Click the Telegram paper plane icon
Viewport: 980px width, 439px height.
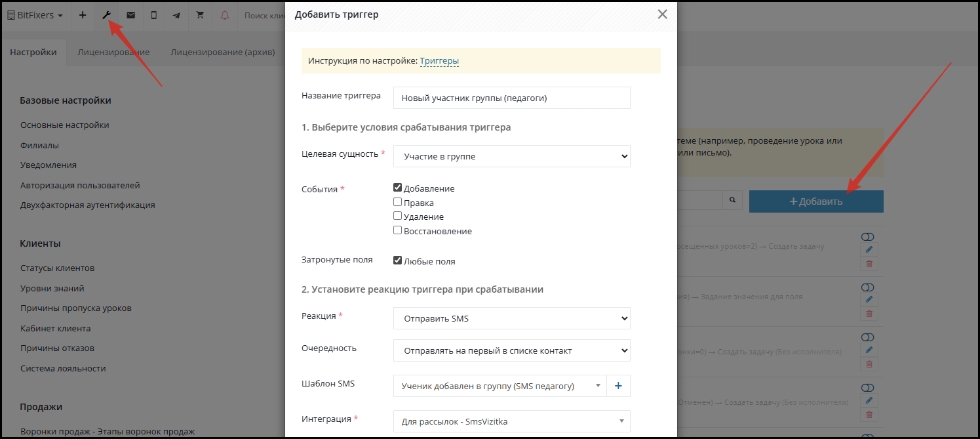[x=177, y=15]
